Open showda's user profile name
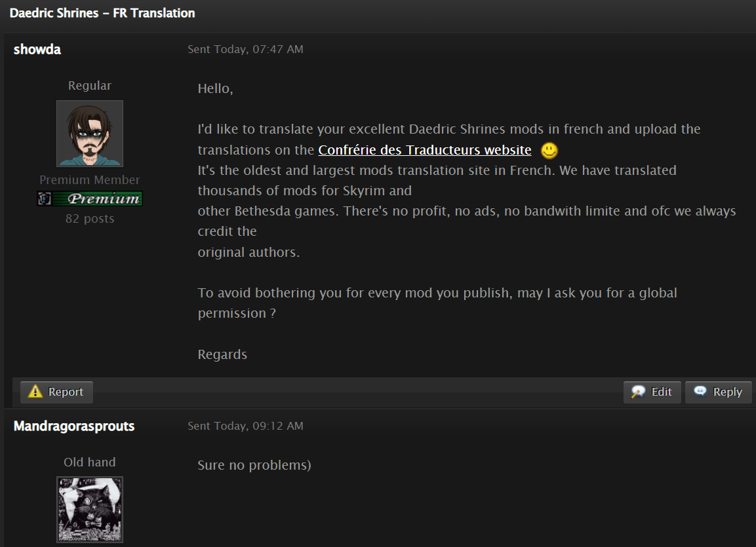Screen dimensions: 756x547 coord(37,49)
